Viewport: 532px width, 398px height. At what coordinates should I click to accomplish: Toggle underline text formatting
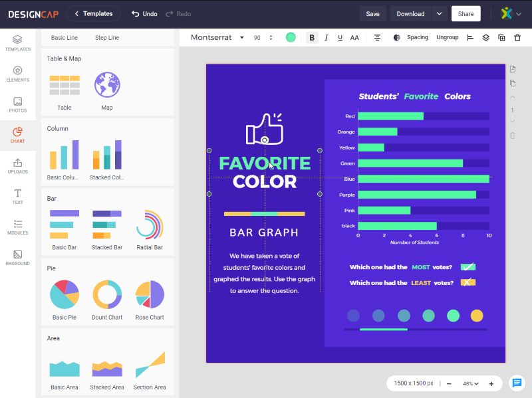(340, 38)
